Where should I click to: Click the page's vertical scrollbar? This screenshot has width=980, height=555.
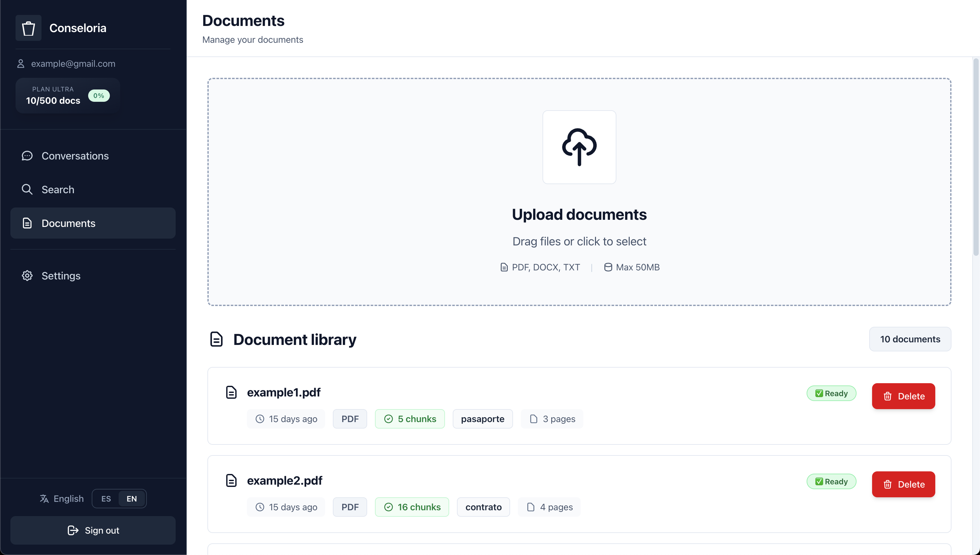(975, 157)
